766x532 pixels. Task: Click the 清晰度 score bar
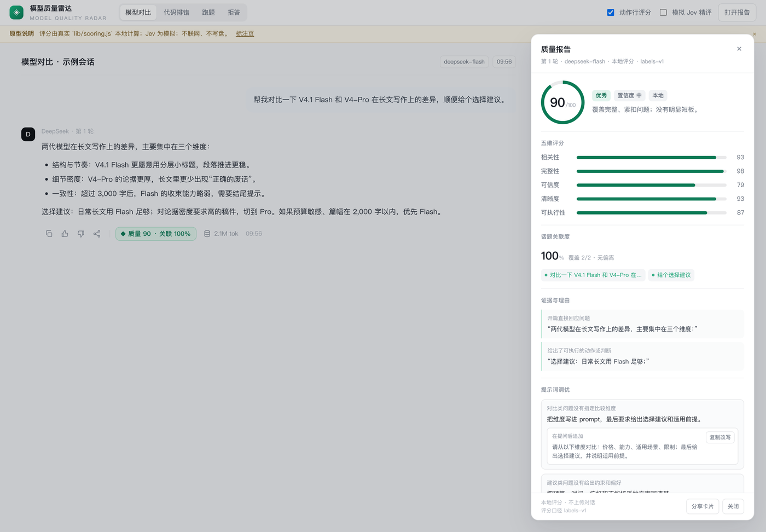click(652, 199)
